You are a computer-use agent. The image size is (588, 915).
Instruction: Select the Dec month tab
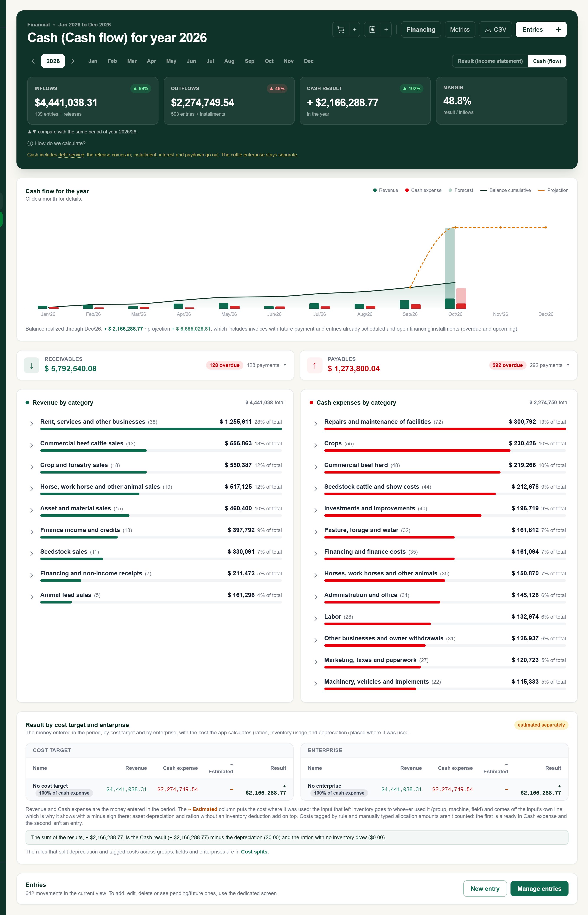click(x=309, y=61)
